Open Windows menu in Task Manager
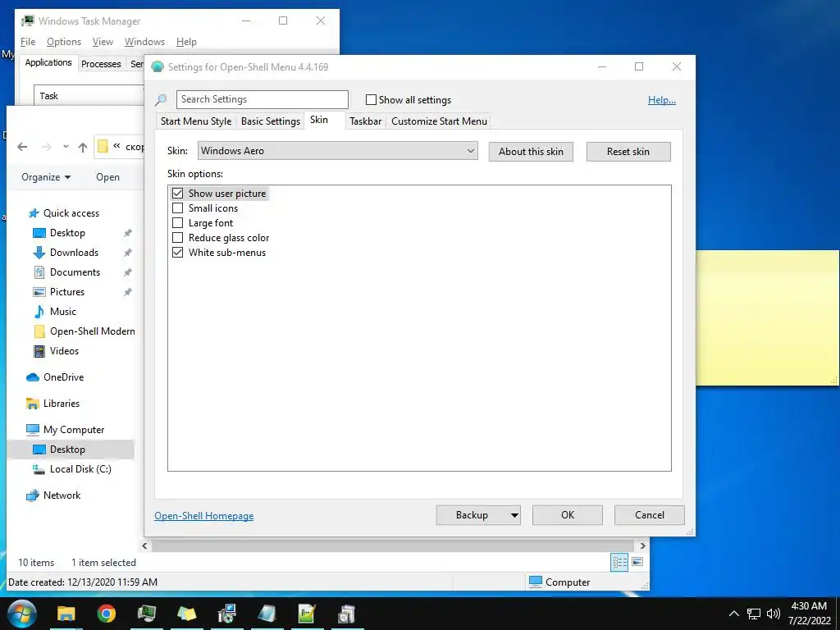This screenshot has width=840, height=630. tap(144, 42)
